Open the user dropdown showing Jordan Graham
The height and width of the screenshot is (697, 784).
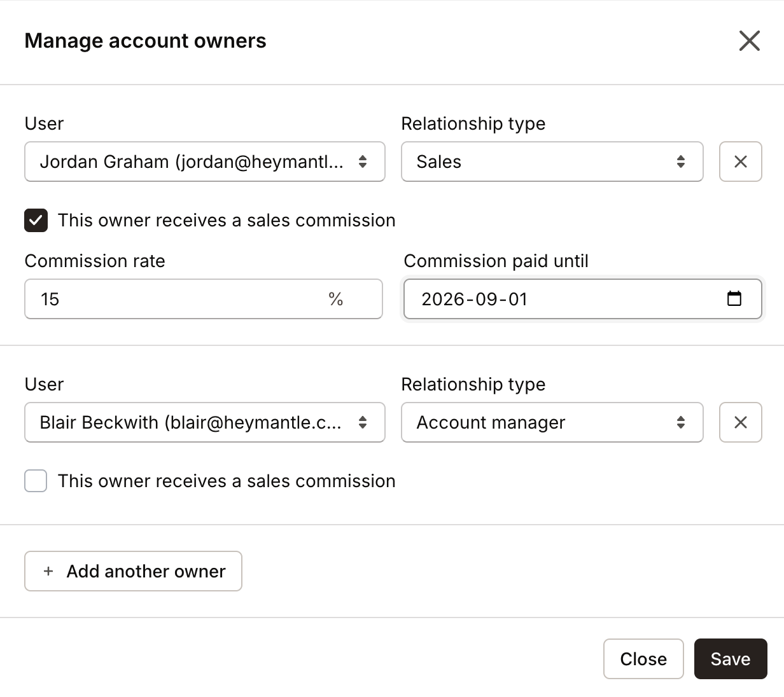204,162
